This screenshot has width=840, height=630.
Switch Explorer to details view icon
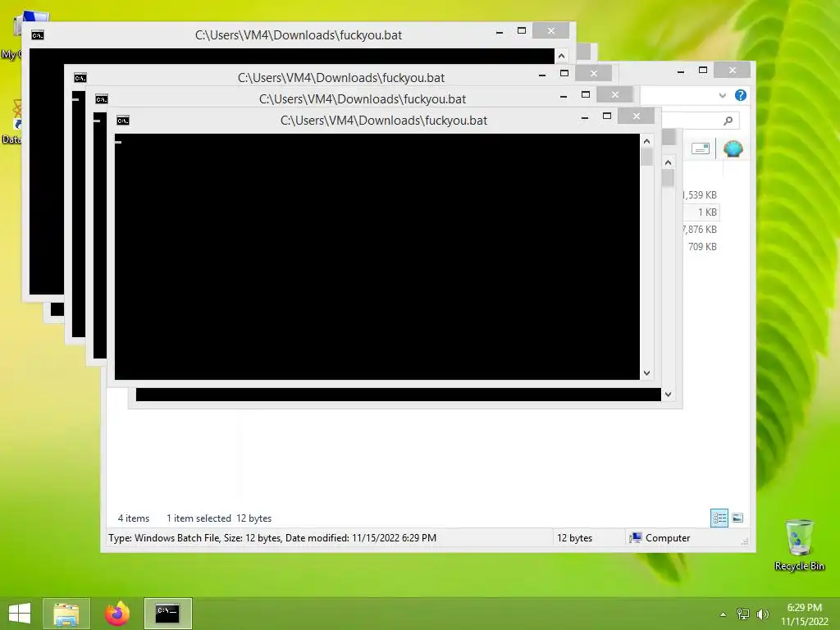point(719,518)
